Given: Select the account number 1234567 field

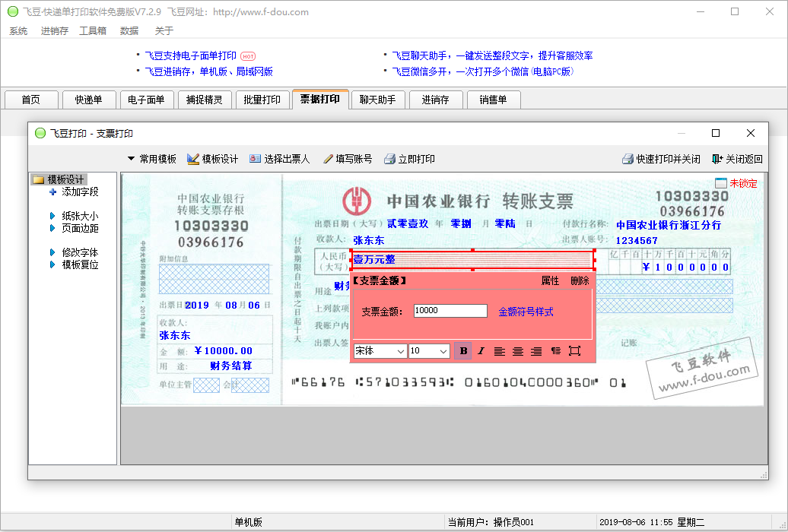Looking at the screenshot, I should click(636, 241).
